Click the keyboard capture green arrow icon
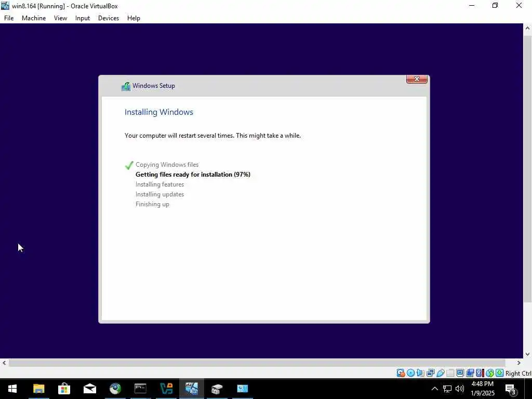 tap(499, 373)
